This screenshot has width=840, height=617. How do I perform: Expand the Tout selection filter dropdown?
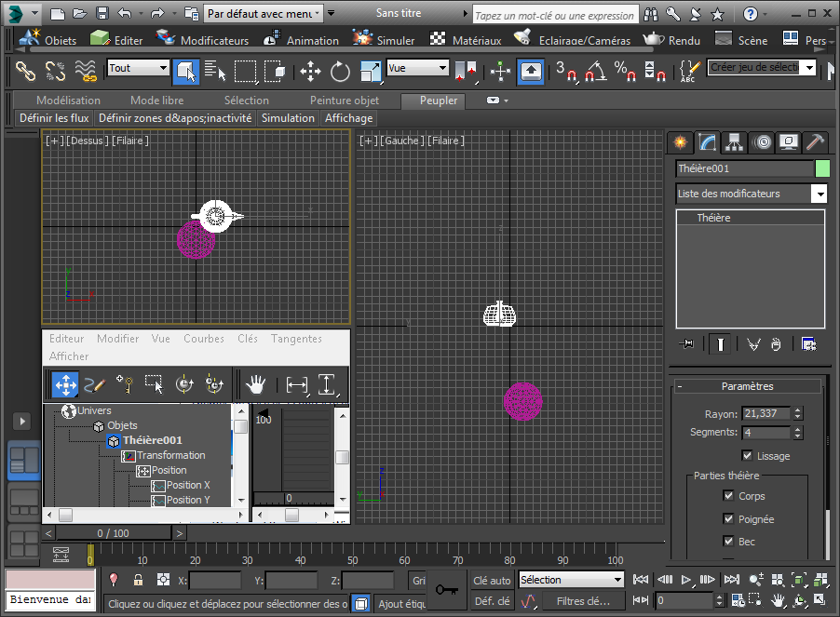(163, 68)
